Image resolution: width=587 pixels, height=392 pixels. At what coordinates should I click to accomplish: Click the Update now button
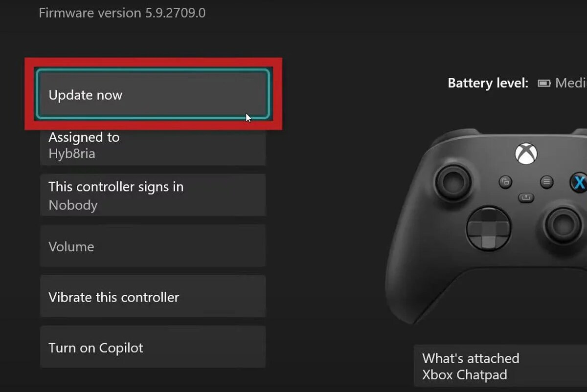pos(153,95)
